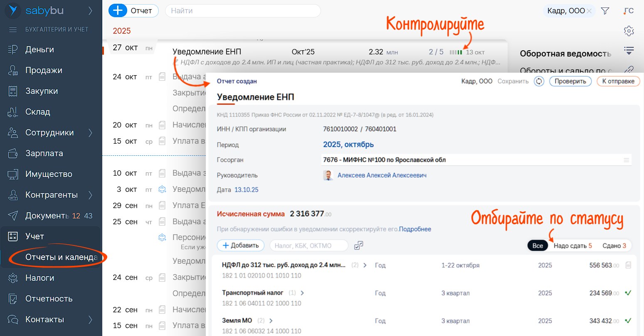The width and height of the screenshot is (644, 336).
Task: Expand the Сотрудники sidebar submenu arrow
Action: 90,132
